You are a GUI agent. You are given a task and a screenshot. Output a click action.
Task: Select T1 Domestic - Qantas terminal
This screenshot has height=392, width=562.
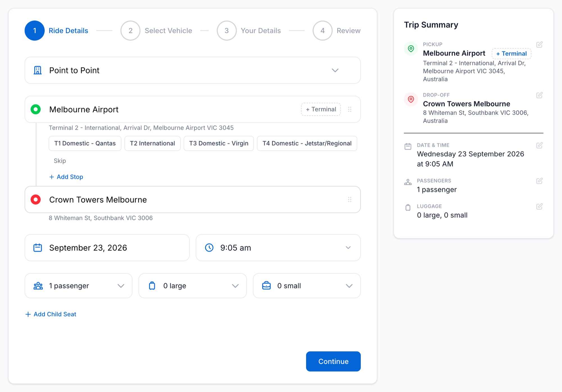pos(85,143)
